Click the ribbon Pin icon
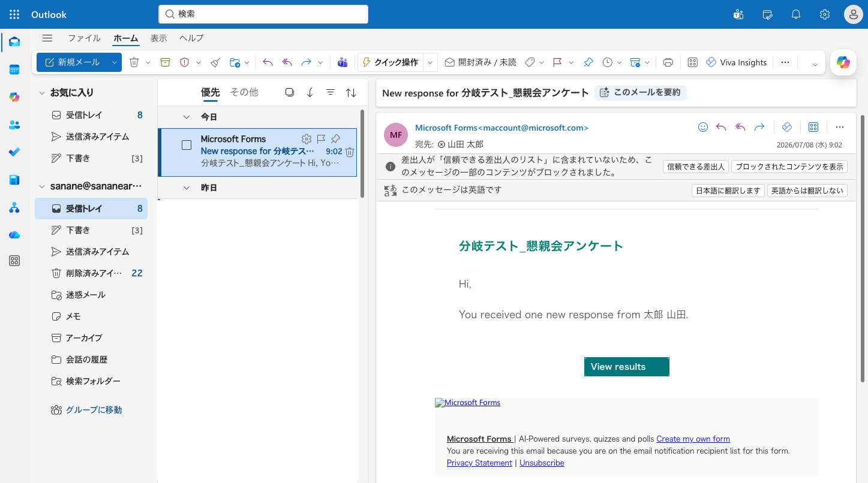The height and width of the screenshot is (483, 868). (588, 62)
